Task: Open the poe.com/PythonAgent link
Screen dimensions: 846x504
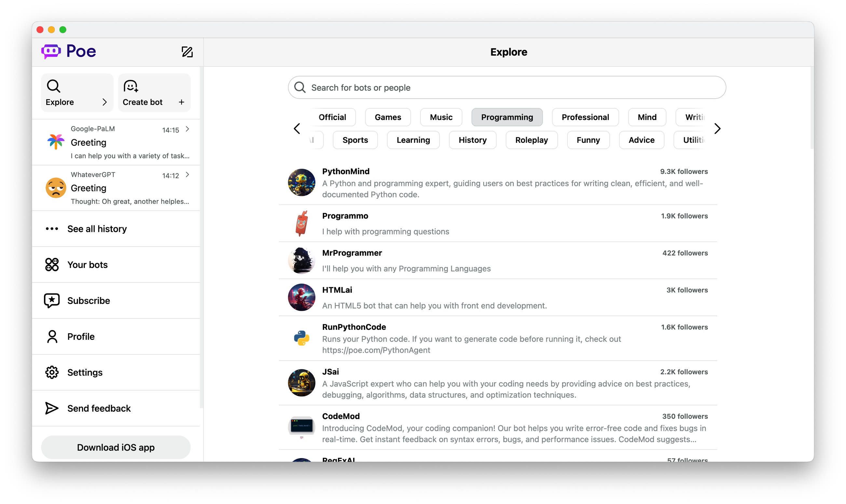Action: click(376, 350)
